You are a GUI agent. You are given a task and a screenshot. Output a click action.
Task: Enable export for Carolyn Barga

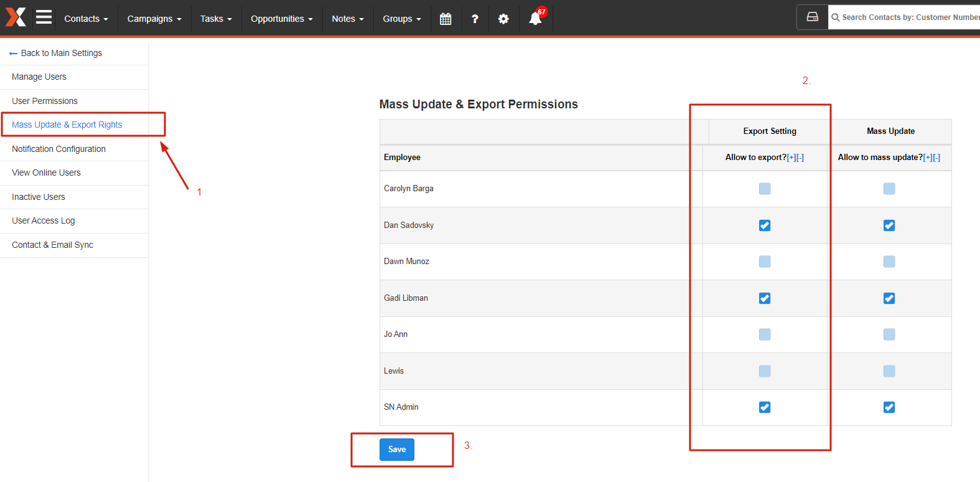point(765,189)
